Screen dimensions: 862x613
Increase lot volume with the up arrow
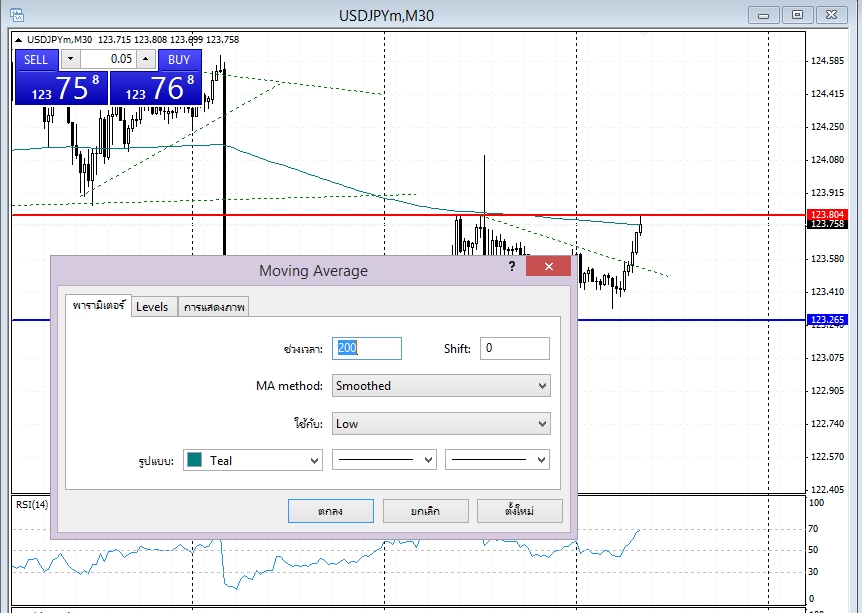146,59
